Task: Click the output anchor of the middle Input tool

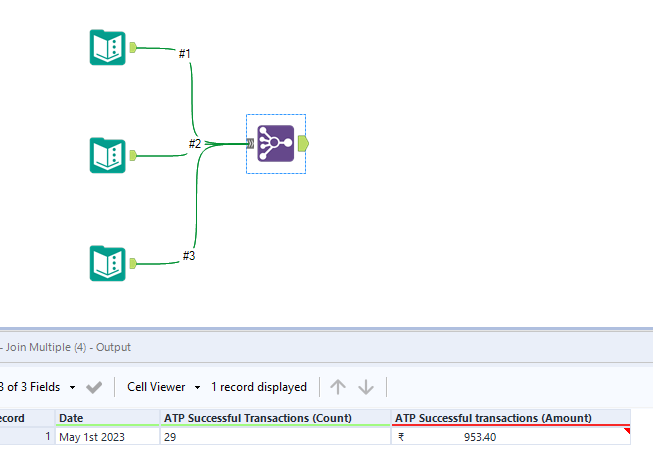Action: (x=133, y=155)
